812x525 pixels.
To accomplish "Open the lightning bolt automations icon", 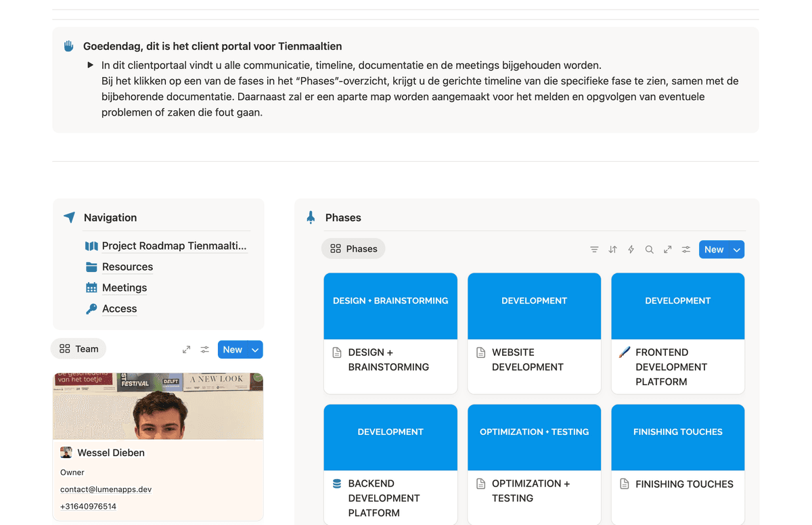I will [x=631, y=250].
